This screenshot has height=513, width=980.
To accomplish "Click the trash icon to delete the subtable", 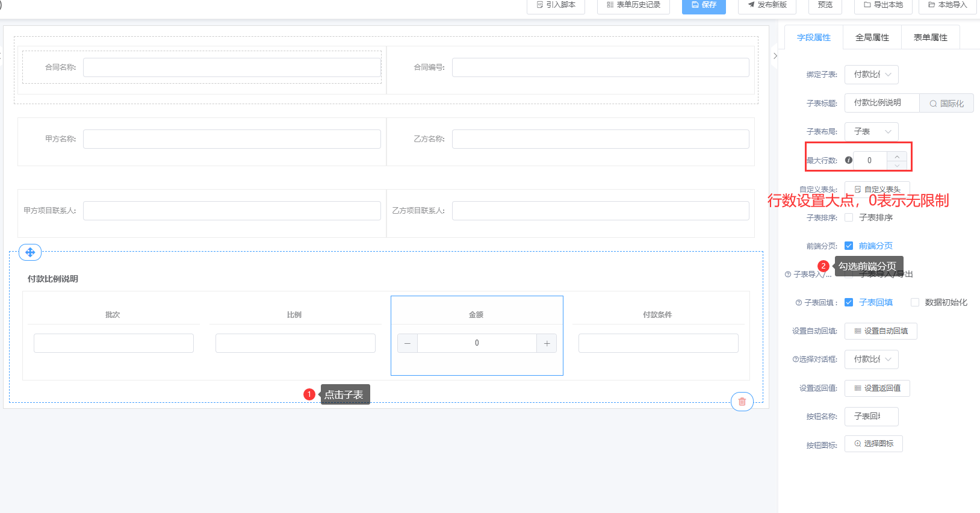I will pos(742,402).
